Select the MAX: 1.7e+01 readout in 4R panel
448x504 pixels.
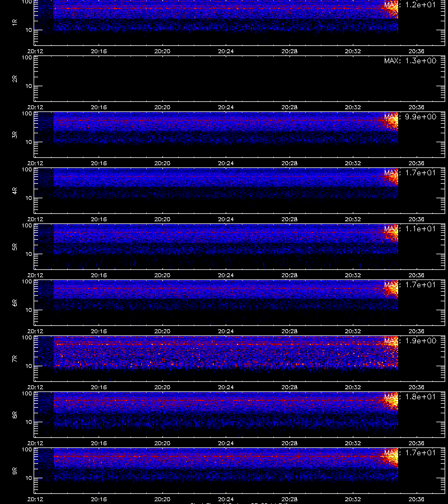(x=410, y=172)
